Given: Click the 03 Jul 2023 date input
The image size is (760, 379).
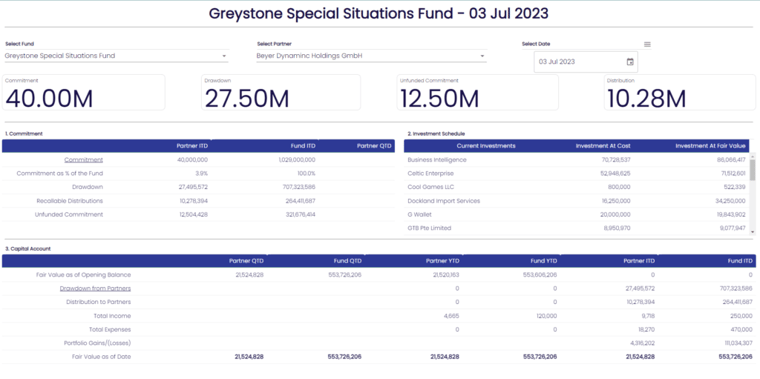Looking at the screenshot, I should 586,62.
